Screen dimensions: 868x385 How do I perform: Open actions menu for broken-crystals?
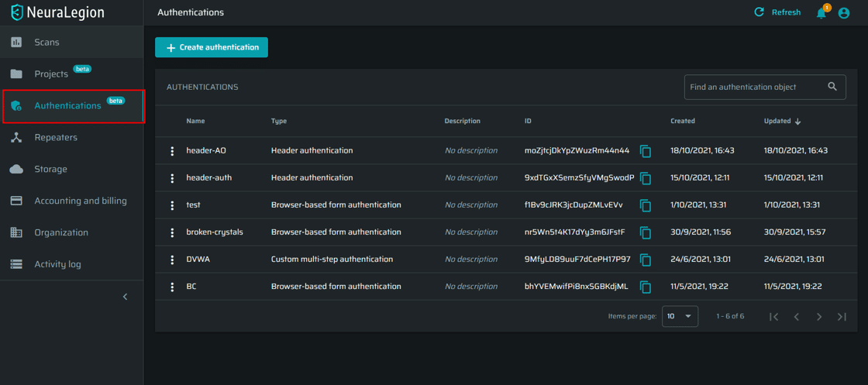click(172, 232)
